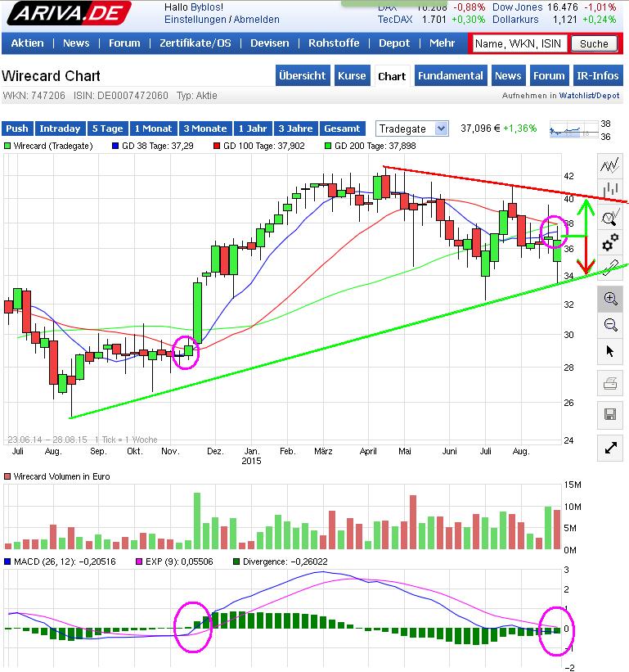Click the red GD 100 Tage legend swatch
Screen dimensions: 629x672
point(217,146)
